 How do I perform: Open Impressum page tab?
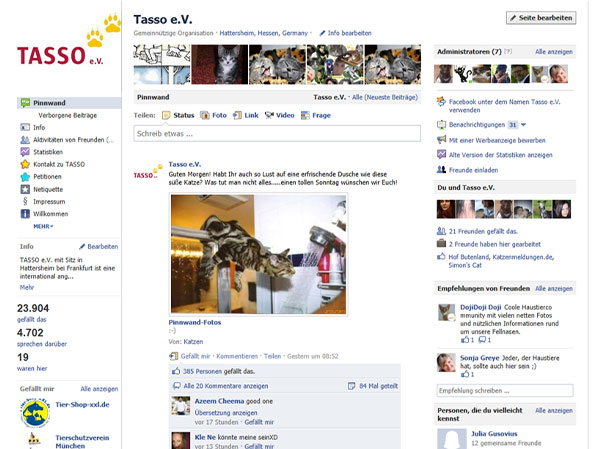(x=49, y=201)
